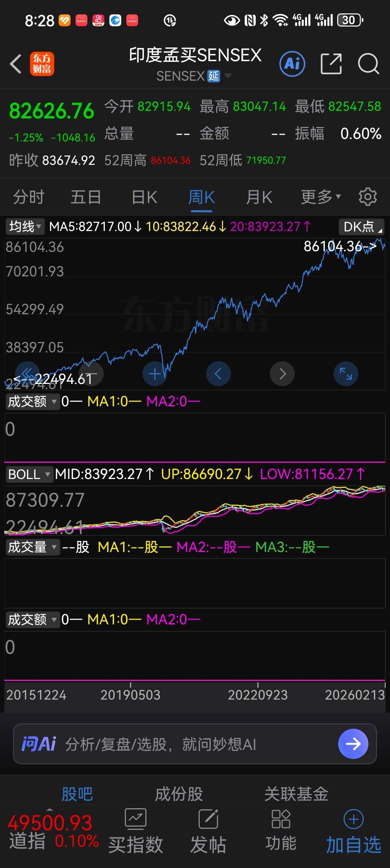Viewport: 390px width, 868px height.
Task: Tap the weekly K-line price chart area
Action: click(195, 314)
